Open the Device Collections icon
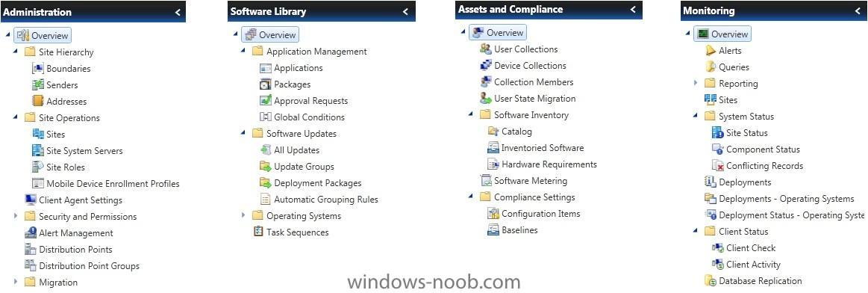The width and height of the screenshot is (868, 293). click(485, 65)
